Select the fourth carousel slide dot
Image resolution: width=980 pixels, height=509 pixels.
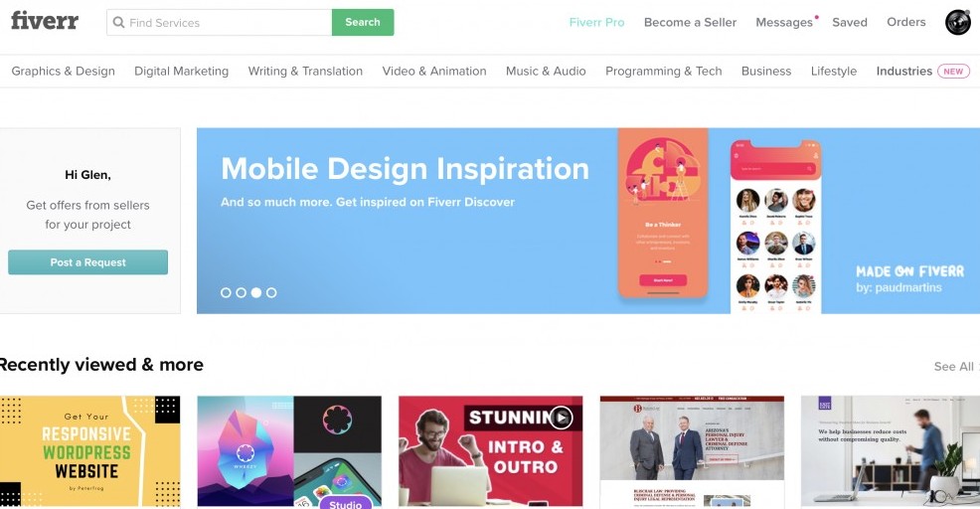click(x=271, y=292)
